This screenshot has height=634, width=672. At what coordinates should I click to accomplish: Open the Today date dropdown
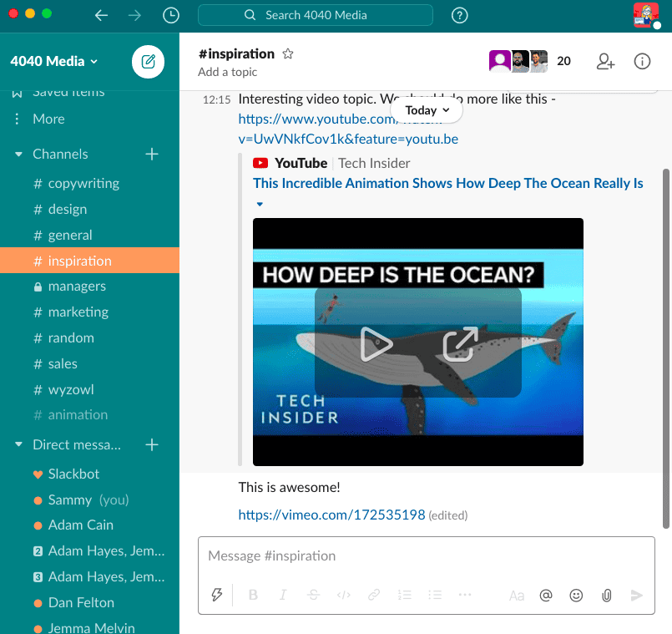(427, 110)
